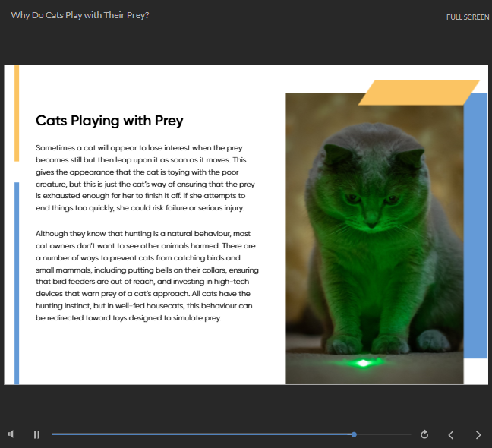Click the seekbar's blue playhead handle

click(x=354, y=434)
